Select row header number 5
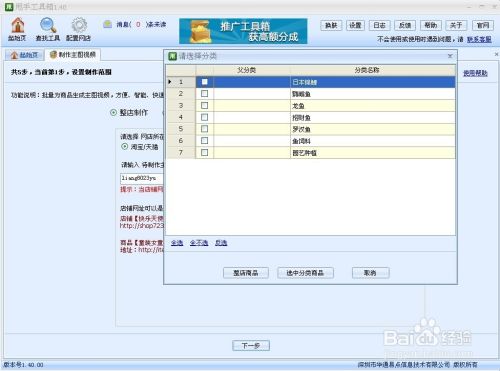Image resolution: width=500 pixels, height=371 pixels. coord(181,129)
